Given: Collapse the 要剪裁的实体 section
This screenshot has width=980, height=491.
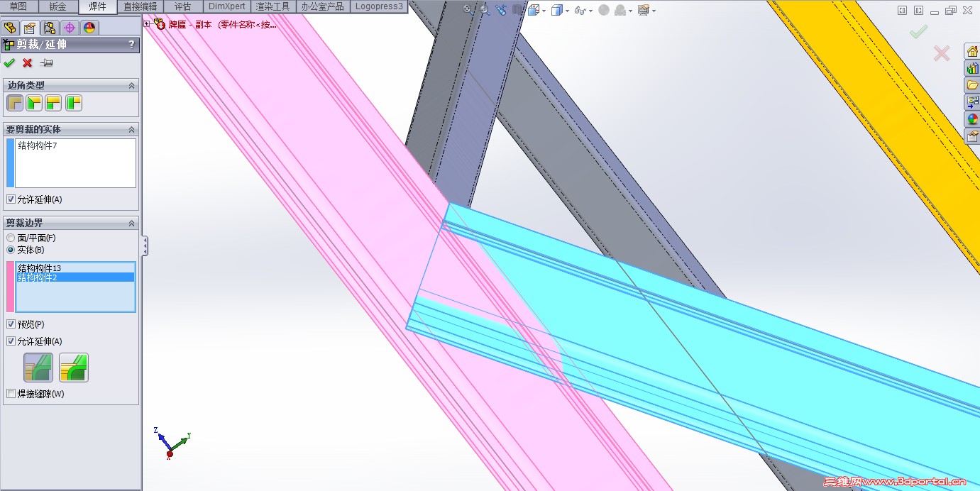Looking at the screenshot, I should point(131,130).
